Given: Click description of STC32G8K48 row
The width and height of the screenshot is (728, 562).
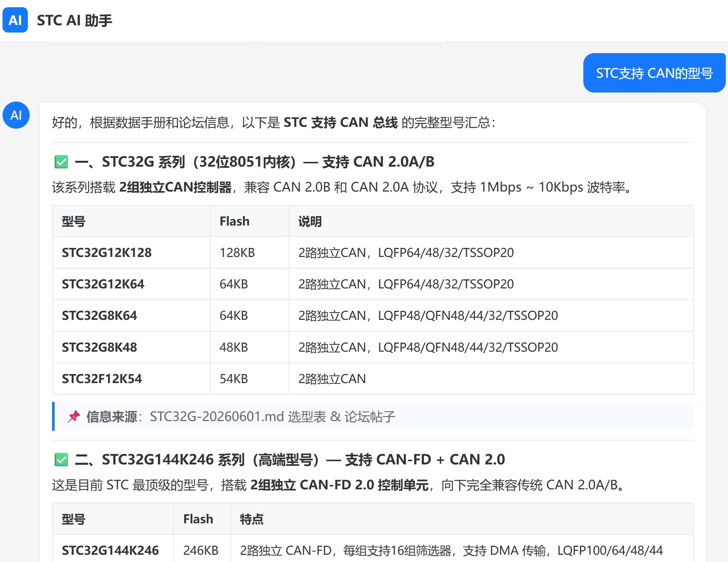Looking at the screenshot, I should point(428,347).
